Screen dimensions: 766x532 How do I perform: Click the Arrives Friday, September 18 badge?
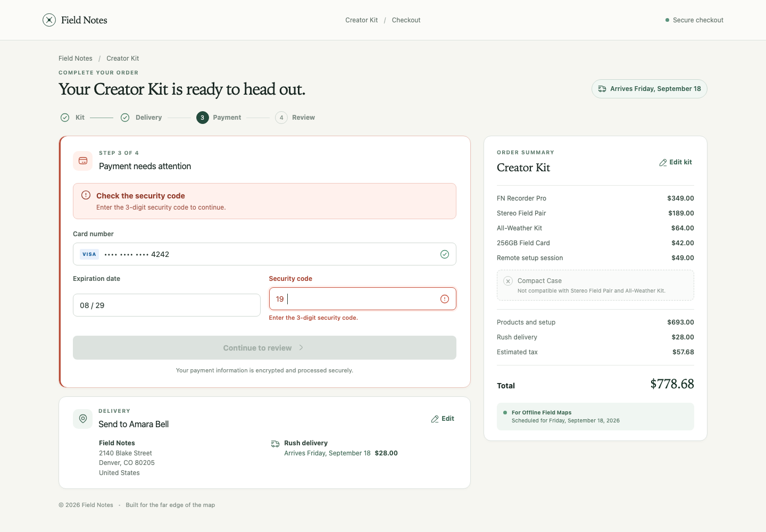click(650, 89)
